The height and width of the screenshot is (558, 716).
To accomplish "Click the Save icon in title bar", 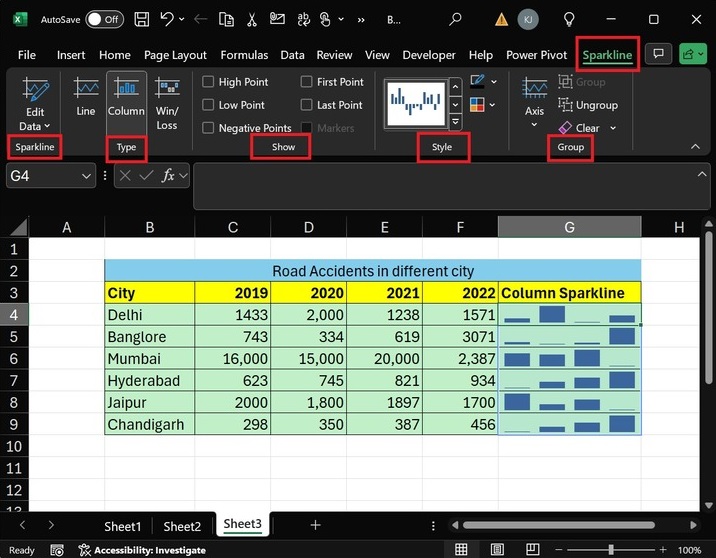I will [142, 19].
